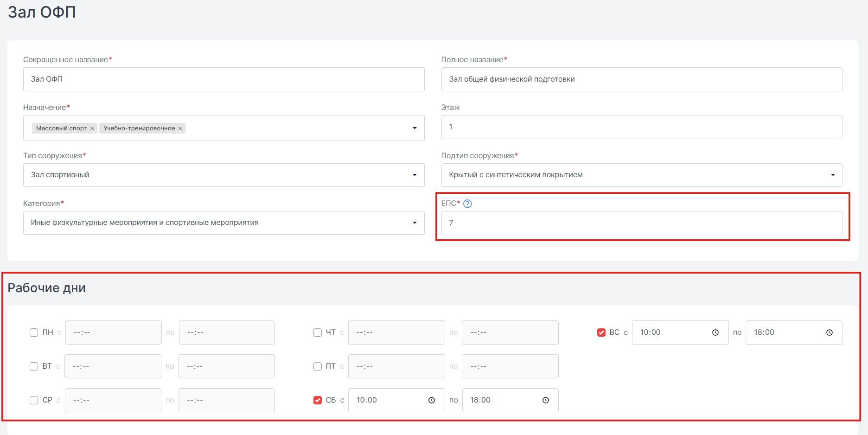This screenshot has height=435, width=868.
Task: Open the clock picker for СБ start time
Action: (x=432, y=400)
